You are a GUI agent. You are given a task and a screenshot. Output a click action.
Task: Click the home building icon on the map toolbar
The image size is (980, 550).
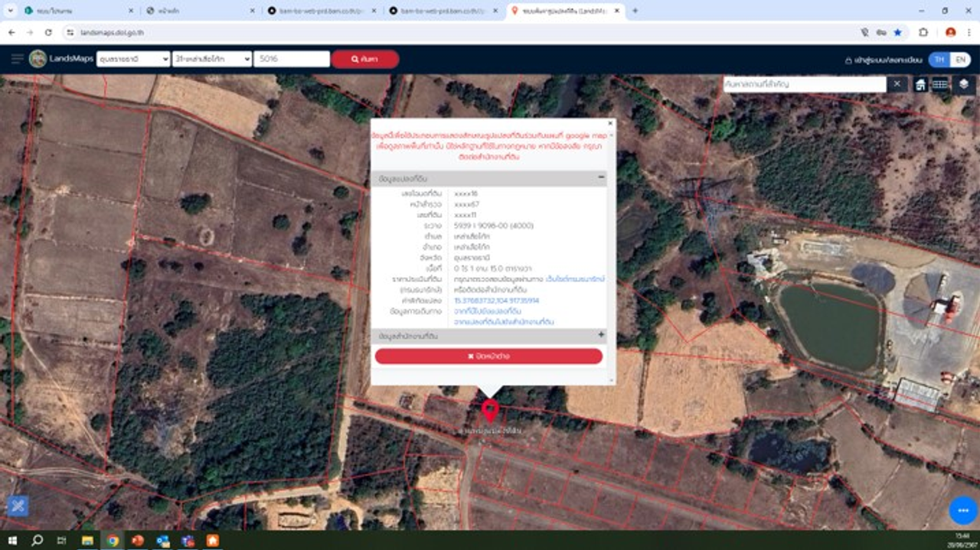click(x=920, y=84)
